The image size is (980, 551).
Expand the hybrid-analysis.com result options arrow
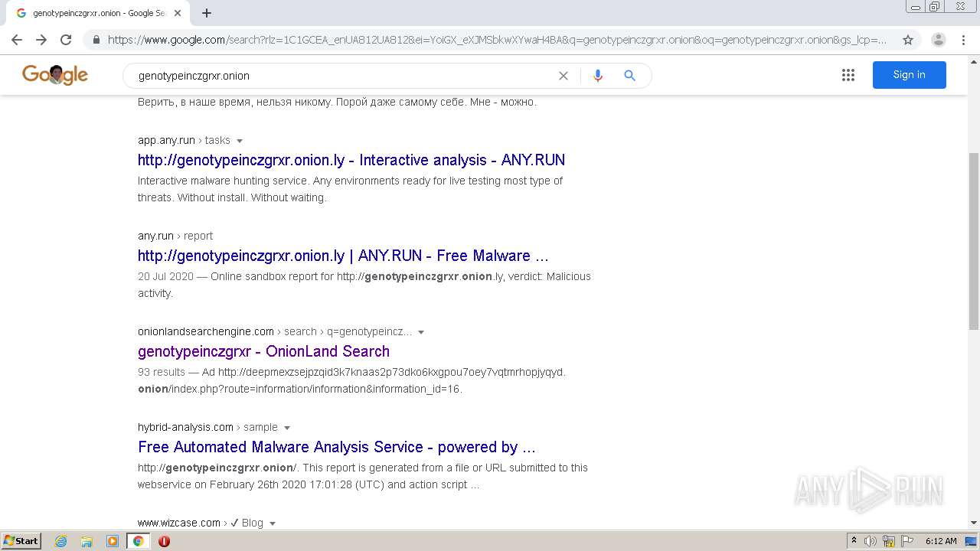pyautogui.click(x=287, y=428)
